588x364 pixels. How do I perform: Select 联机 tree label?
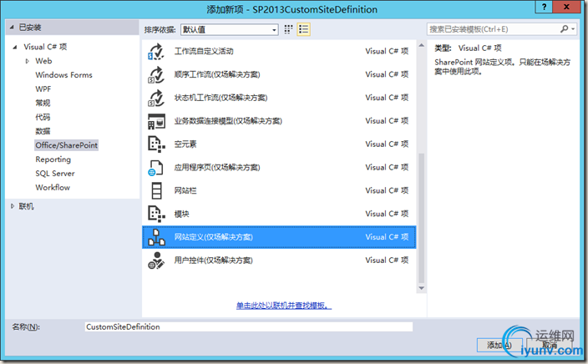pyautogui.click(x=26, y=206)
